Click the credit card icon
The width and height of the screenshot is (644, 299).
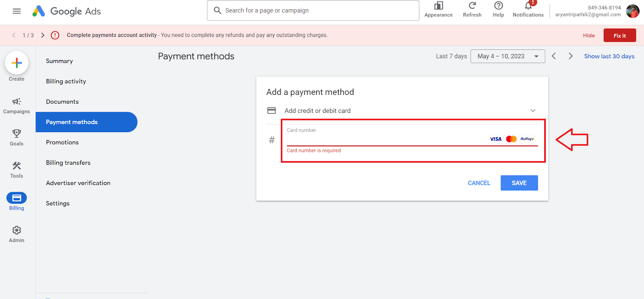click(272, 111)
